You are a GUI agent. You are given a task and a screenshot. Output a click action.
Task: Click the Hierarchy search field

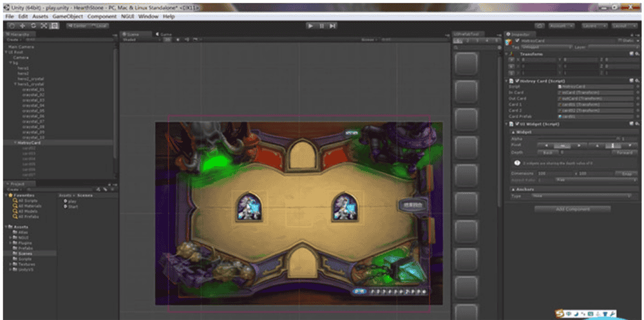68,40
